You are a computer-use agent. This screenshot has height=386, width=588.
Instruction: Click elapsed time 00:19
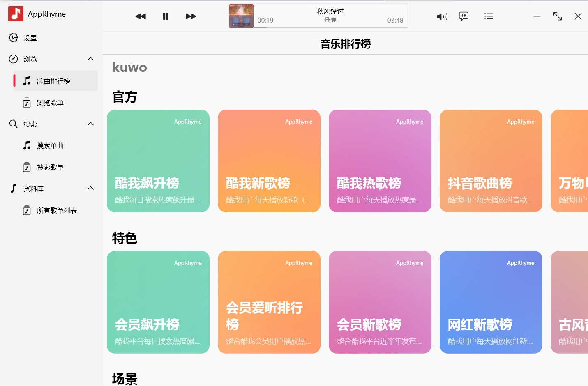tap(265, 21)
